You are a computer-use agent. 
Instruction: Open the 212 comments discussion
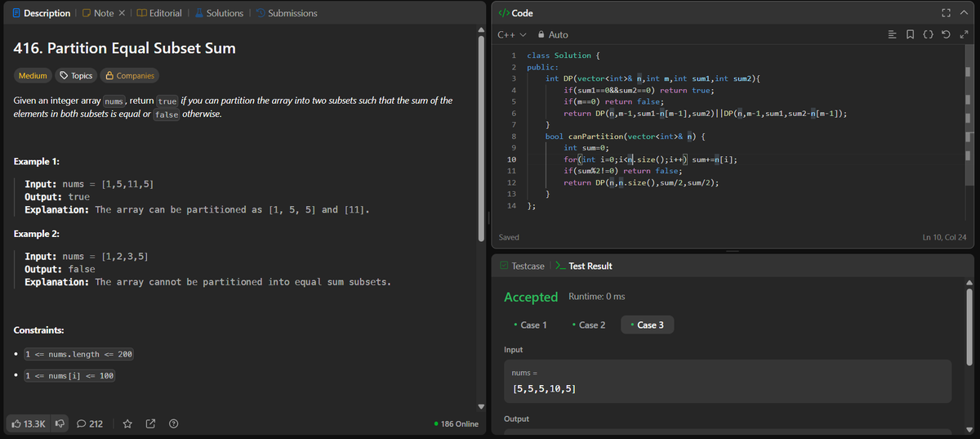[90, 423]
